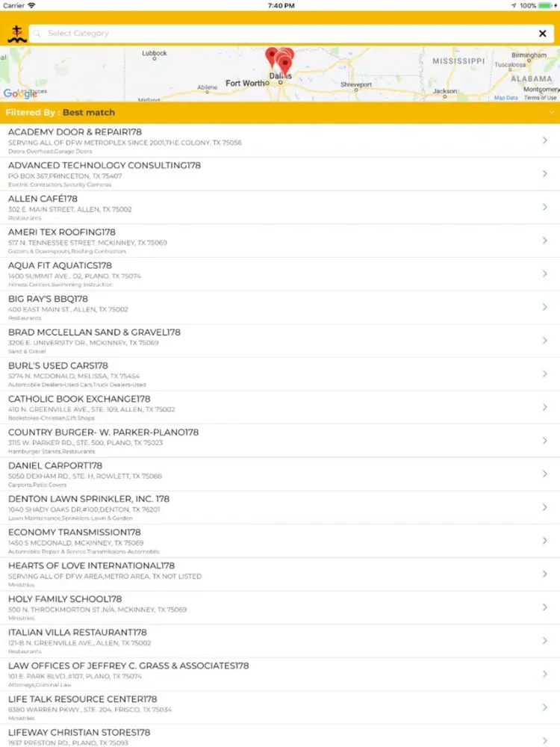Open Daniel Carport chevron arrow
The height and width of the screenshot is (747, 560).
coord(545,474)
